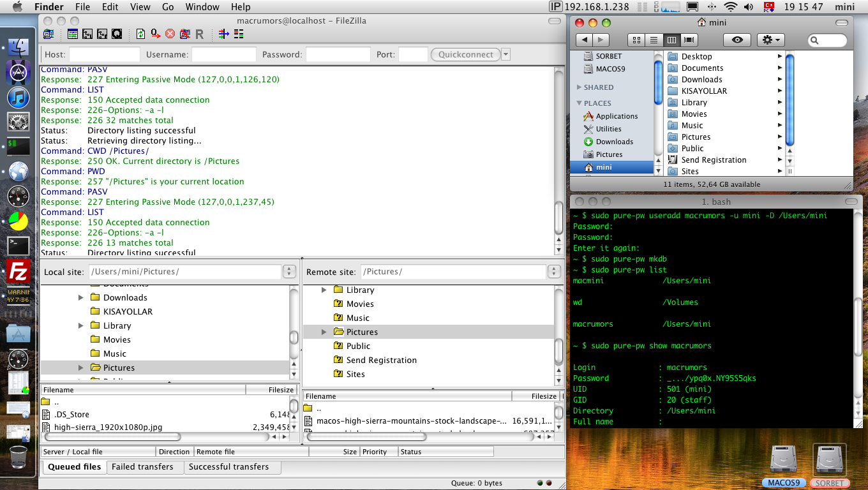Toggle directory comparison in FileZilla toolbar
Image resolution: width=868 pixels, height=490 pixels.
click(223, 34)
